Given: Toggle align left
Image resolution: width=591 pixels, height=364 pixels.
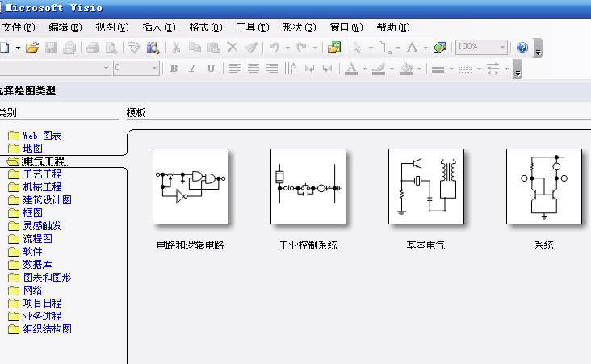Looking at the screenshot, I should (x=234, y=69).
